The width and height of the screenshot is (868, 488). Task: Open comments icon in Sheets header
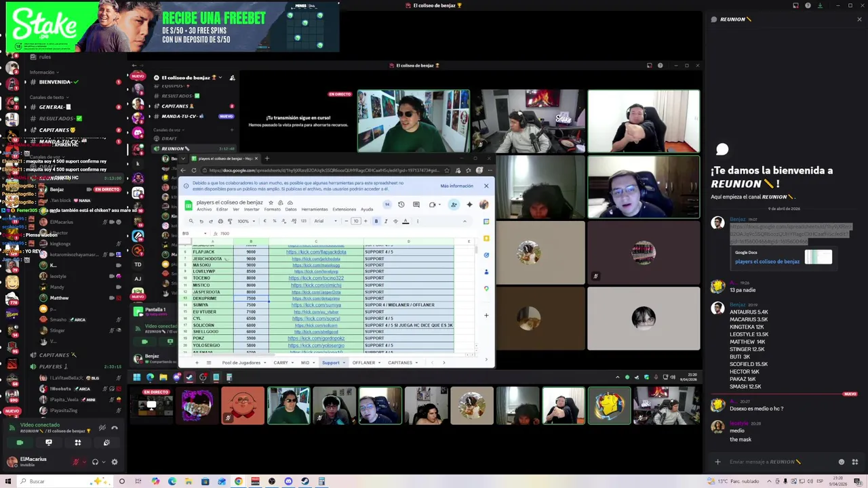click(416, 205)
